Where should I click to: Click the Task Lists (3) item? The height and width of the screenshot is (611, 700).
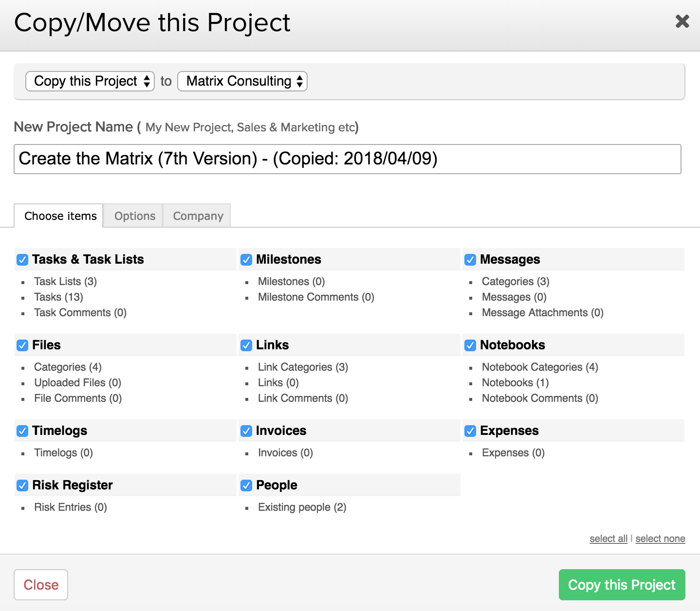pyautogui.click(x=65, y=281)
